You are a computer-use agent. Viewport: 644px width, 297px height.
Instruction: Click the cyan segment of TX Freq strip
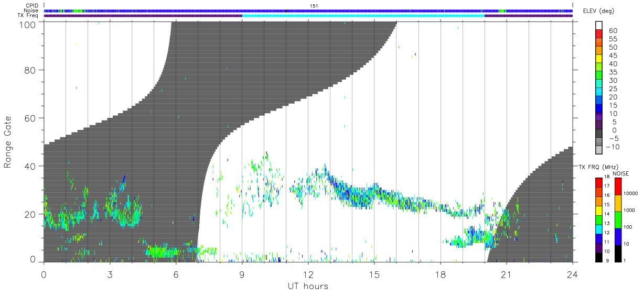pos(363,16)
